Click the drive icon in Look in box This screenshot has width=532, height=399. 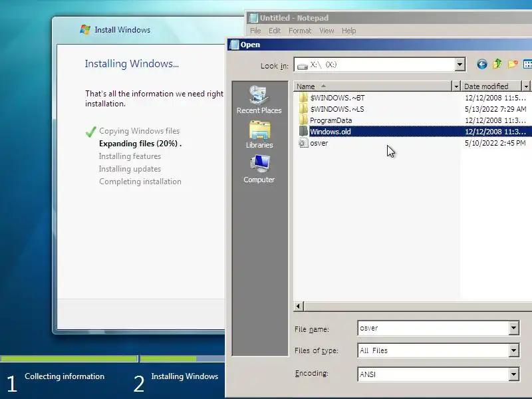coord(303,65)
